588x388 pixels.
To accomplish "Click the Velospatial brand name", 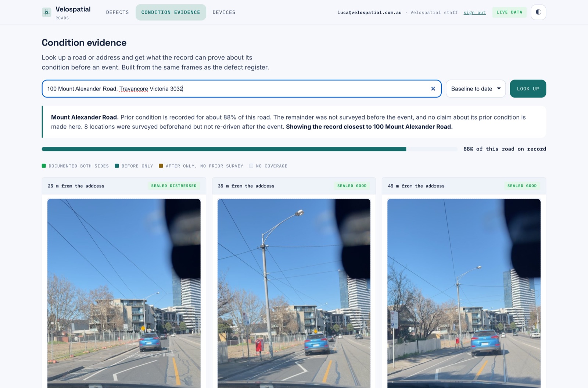I will [73, 9].
